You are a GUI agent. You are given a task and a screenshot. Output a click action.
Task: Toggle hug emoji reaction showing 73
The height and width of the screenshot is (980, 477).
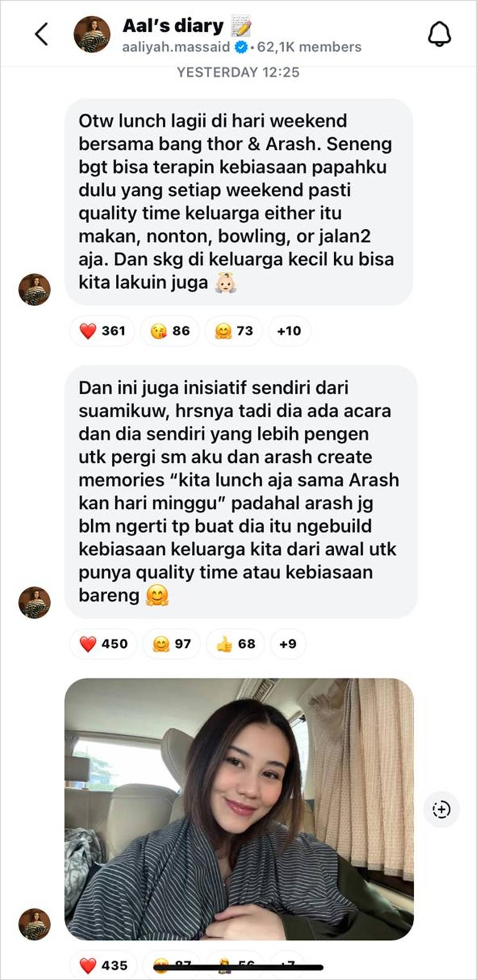pyautogui.click(x=234, y=331)
